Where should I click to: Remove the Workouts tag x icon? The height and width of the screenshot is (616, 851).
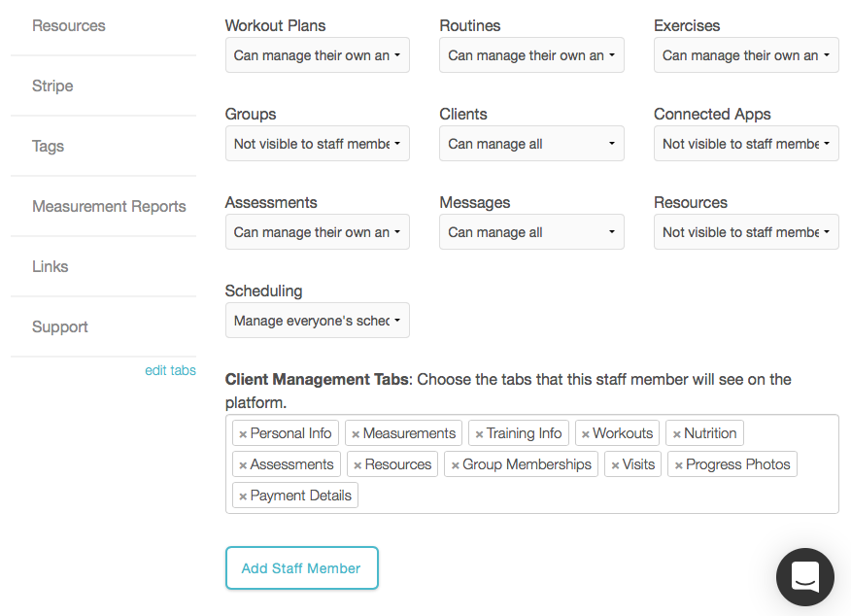[x=586, y=434]
